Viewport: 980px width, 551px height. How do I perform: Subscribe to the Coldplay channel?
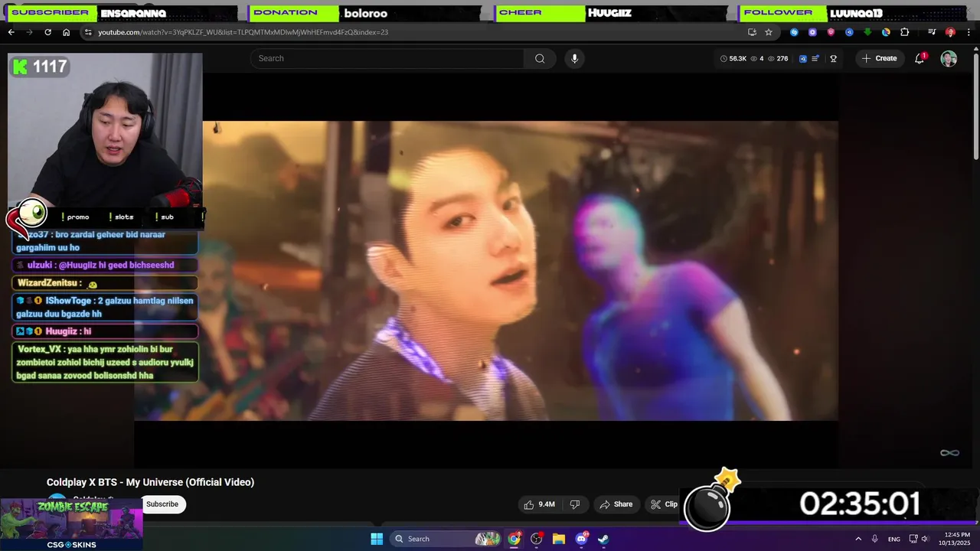pyautogui.click(x=162, y=504)
